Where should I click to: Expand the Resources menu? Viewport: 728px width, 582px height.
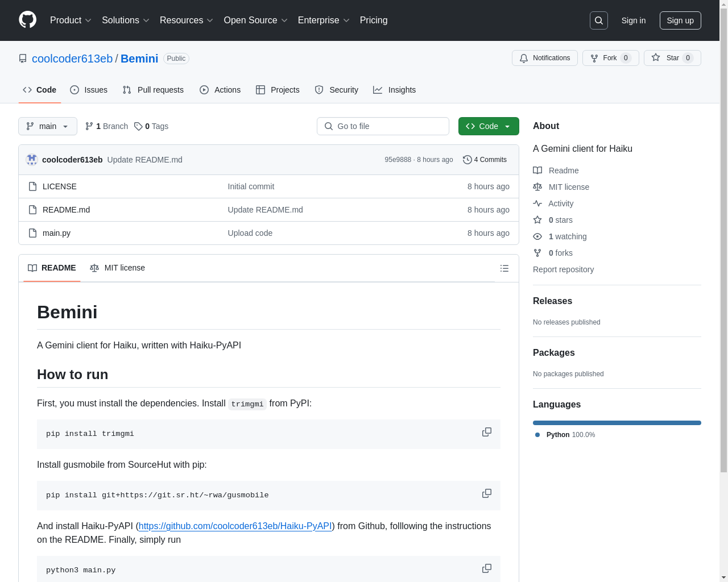[x=187, y=20]
